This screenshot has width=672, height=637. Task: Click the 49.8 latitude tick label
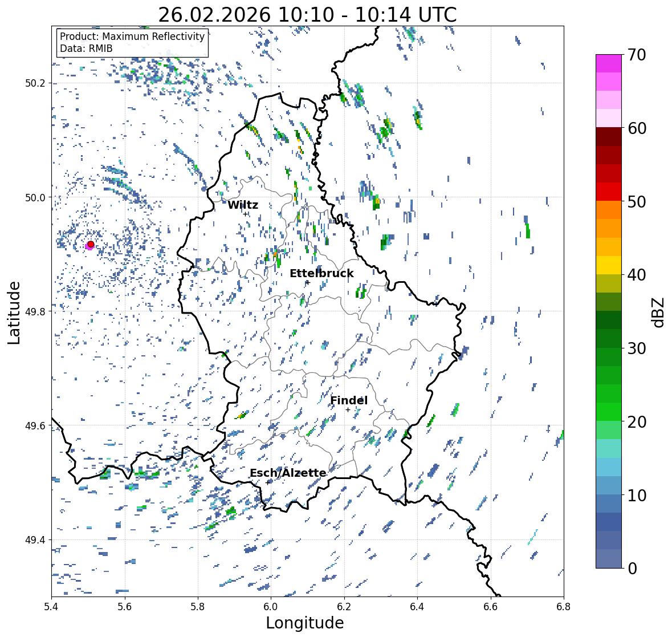tap(35, 311)
